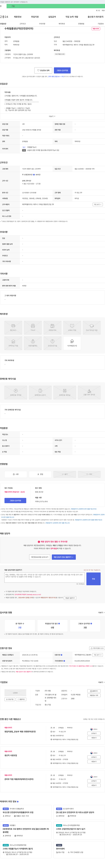This screenshot has height=868, width=105.
Task: Toggle 관심기업 star button
Action: click(x=10, y=699)
